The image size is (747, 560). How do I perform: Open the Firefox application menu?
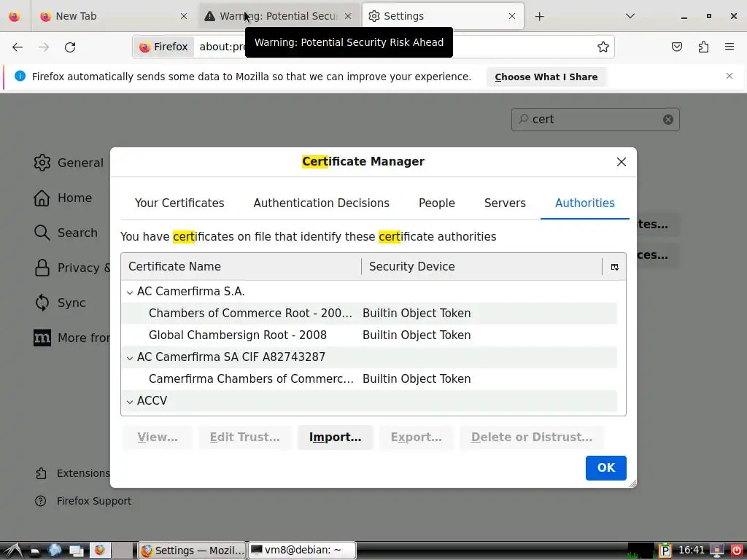tap(729, 47)
